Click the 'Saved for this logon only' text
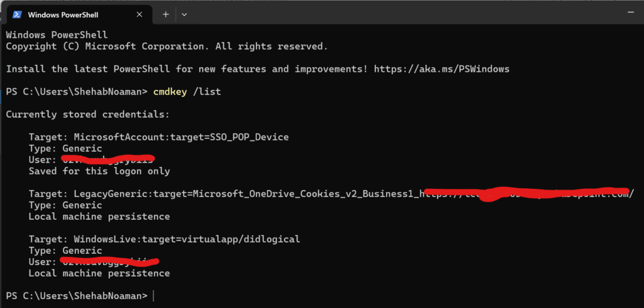 click(x=99, y=171)
